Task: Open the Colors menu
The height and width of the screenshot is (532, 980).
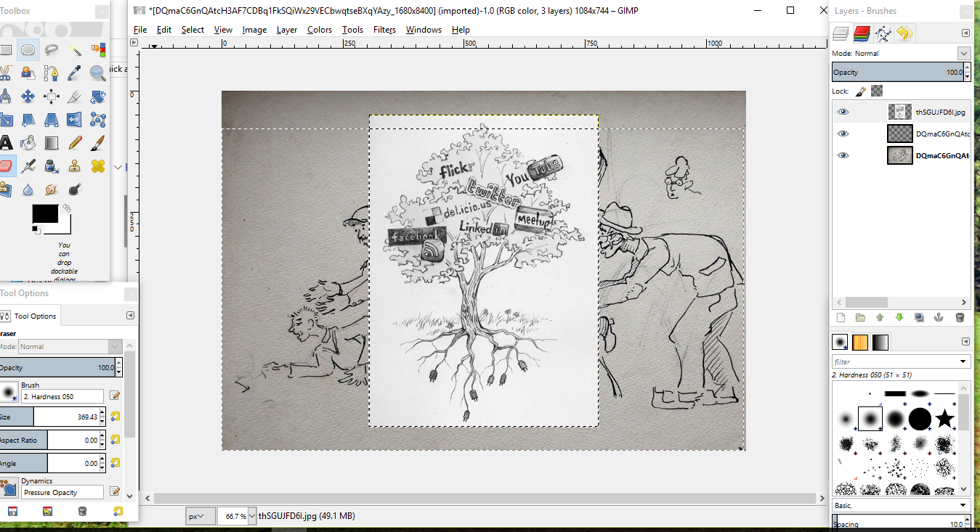Action: [320, 30]
